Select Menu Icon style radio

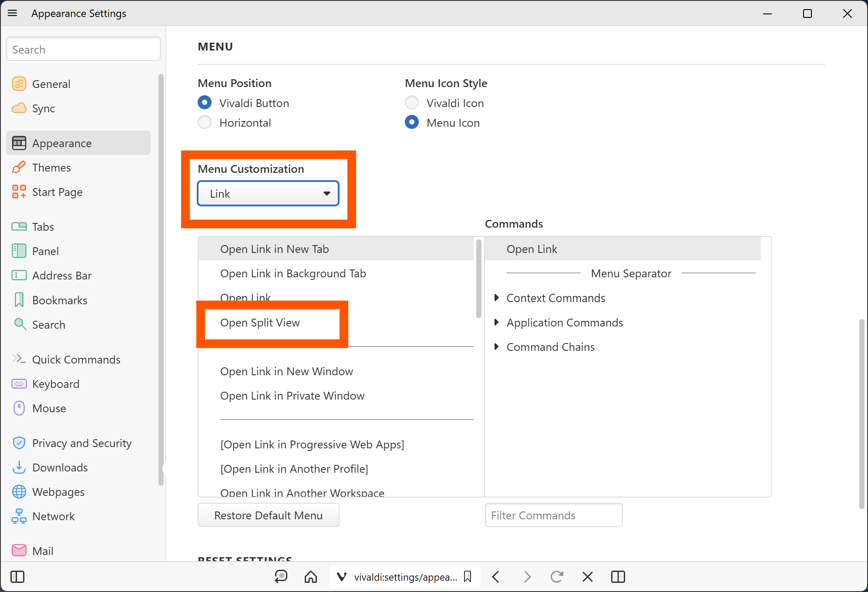pos(412,122)
